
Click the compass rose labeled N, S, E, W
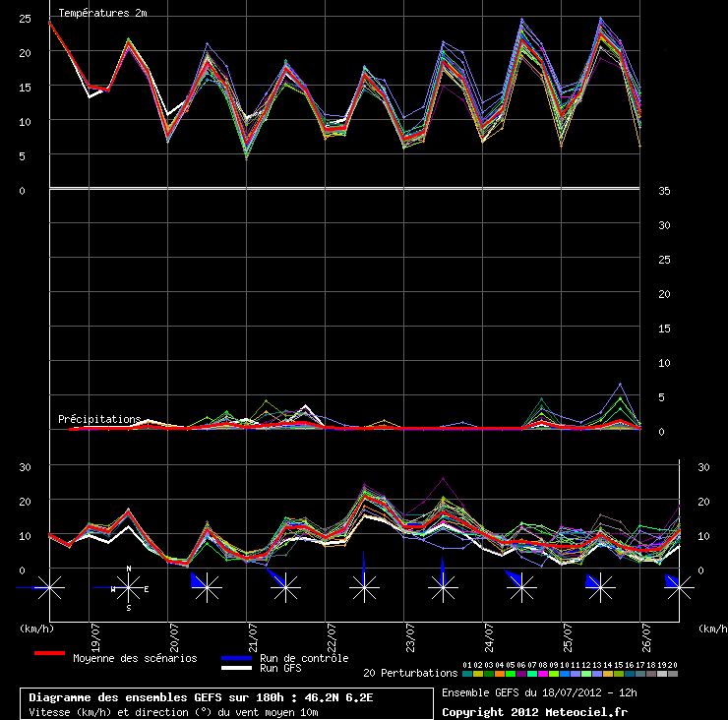[x=128, y=588]
